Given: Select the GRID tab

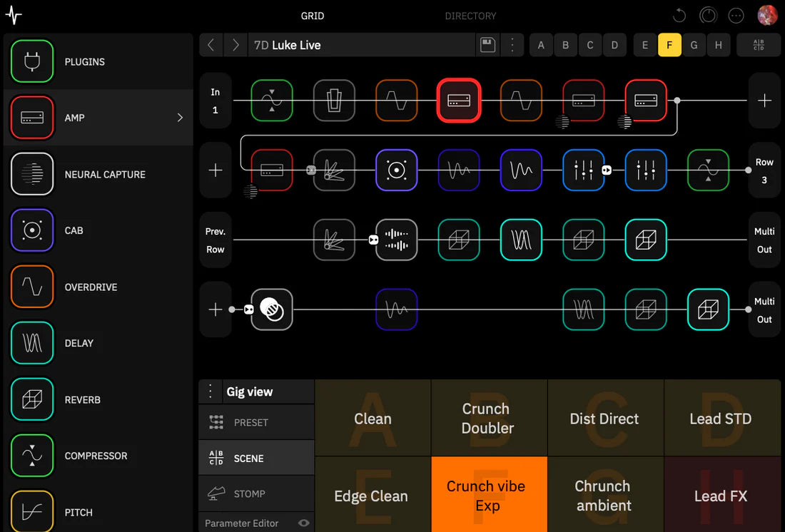Looking at the screenshot, I should [312, 15].
